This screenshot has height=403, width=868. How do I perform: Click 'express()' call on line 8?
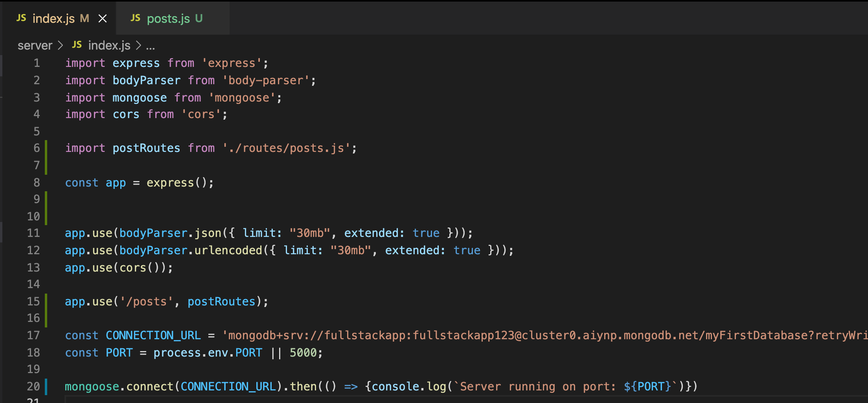(x=177, y=183)
